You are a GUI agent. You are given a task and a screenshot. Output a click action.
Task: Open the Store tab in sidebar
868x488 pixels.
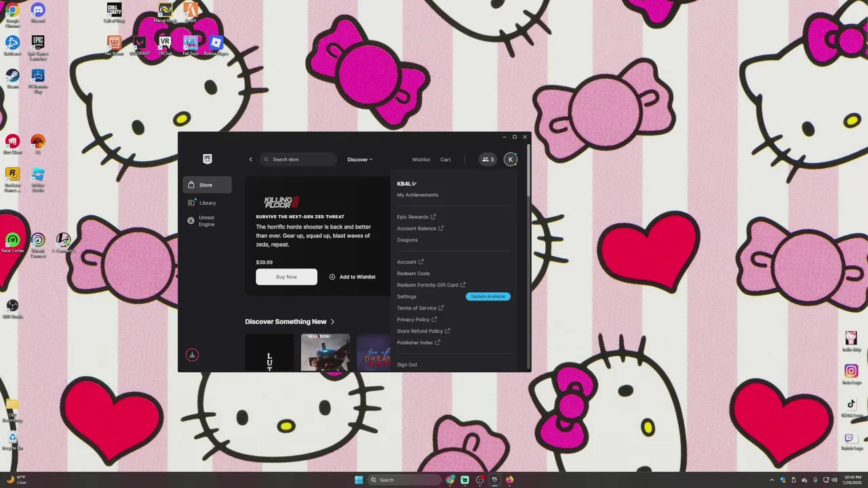point(207,184)
